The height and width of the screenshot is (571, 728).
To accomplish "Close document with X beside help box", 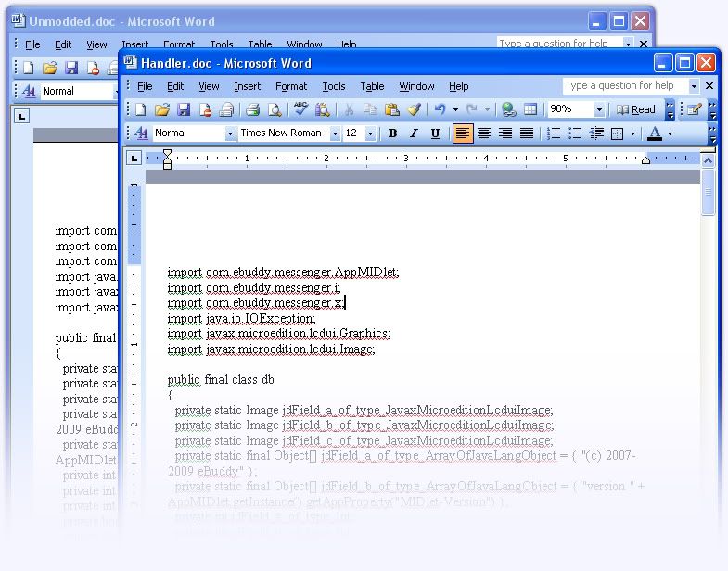I will coord(709,86).
